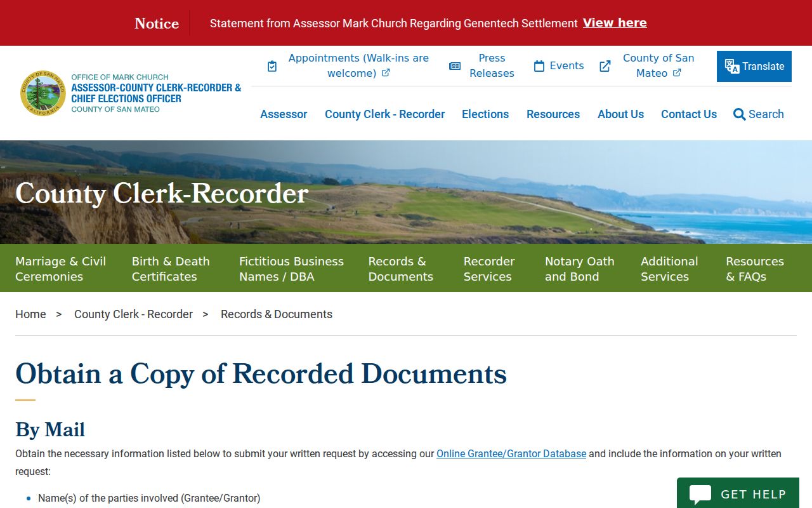This screenshot has width=812, height=508.
Task: Click the Press Releases newspaper icon
Action: tap(455, 66)
